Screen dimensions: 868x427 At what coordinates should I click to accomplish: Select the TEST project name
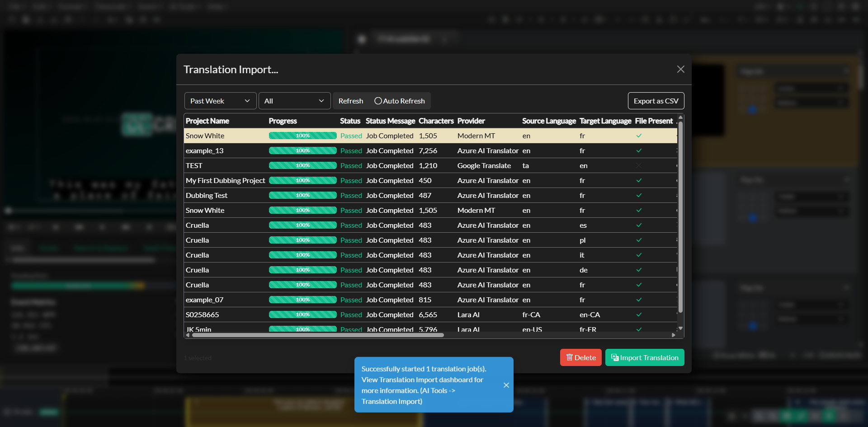tap(194, 165)
